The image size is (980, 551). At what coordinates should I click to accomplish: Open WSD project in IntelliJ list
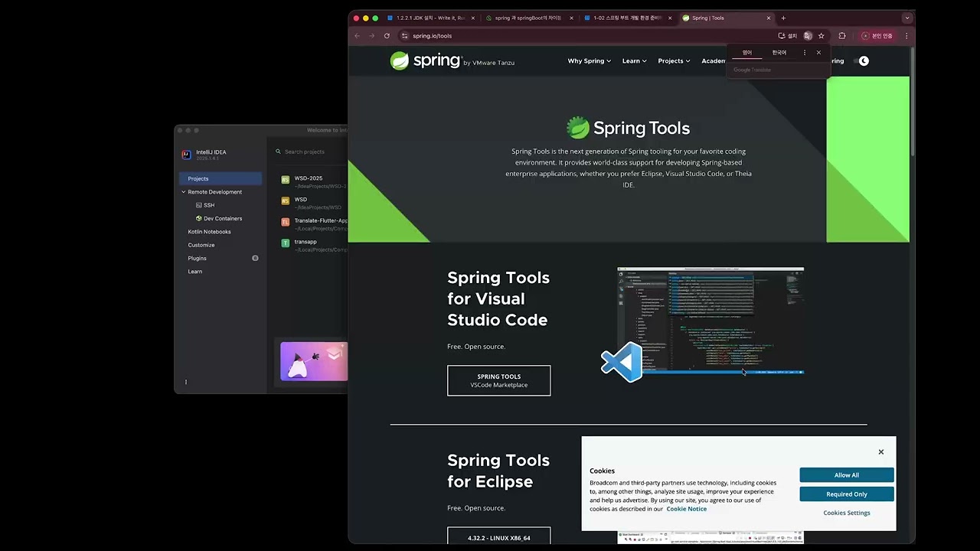(314, 203)
